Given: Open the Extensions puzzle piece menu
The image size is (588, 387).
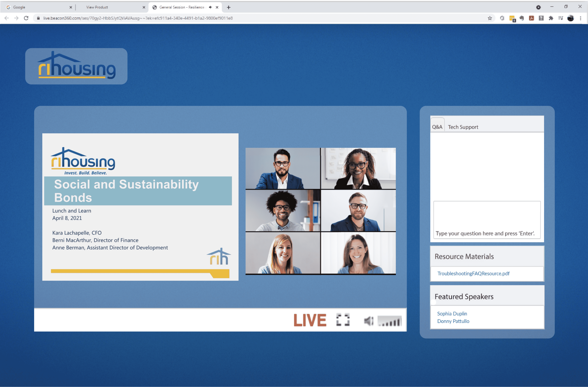Looking at the screenshot, I should click(x=551, y=18).
